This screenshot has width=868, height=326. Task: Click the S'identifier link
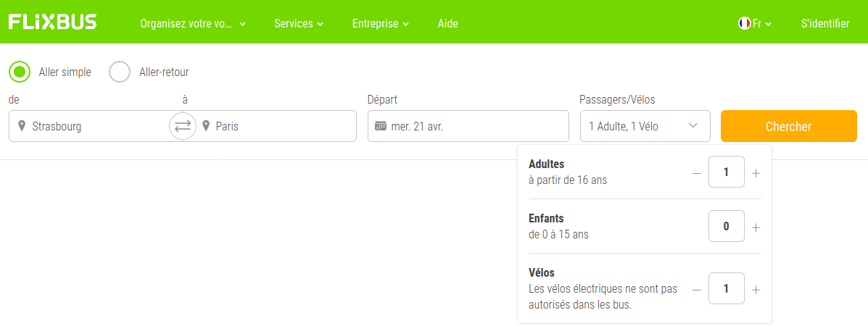[824, 24]
